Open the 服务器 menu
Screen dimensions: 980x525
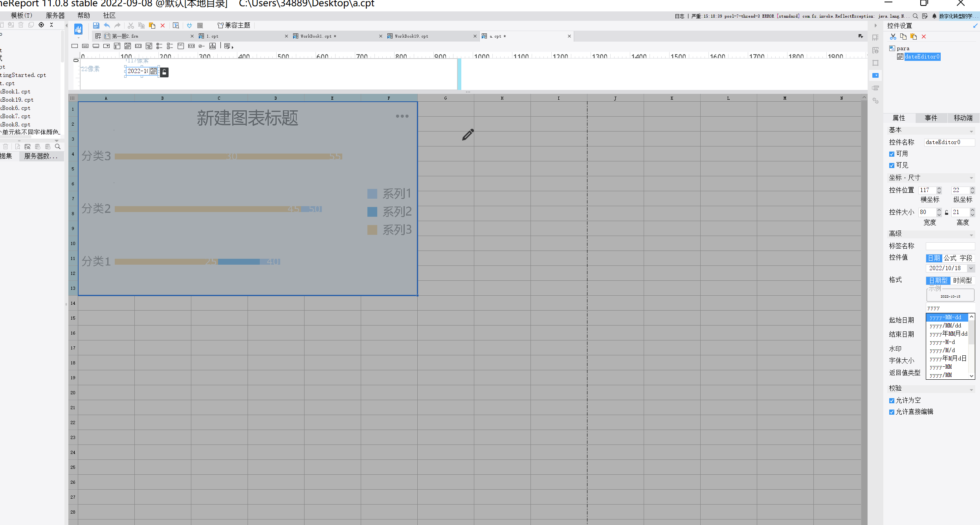tap(55, 15)
